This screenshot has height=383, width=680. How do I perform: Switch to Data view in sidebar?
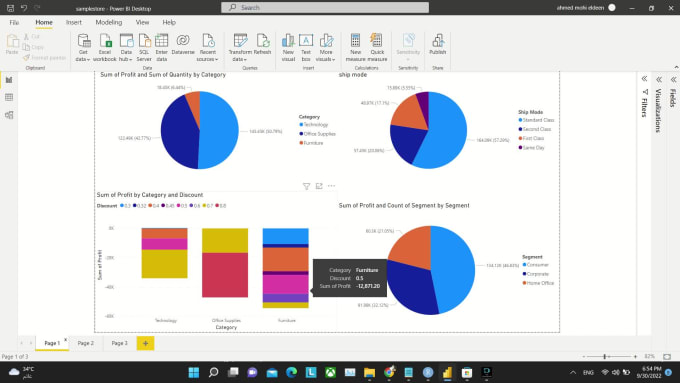[x=9, y=97]
